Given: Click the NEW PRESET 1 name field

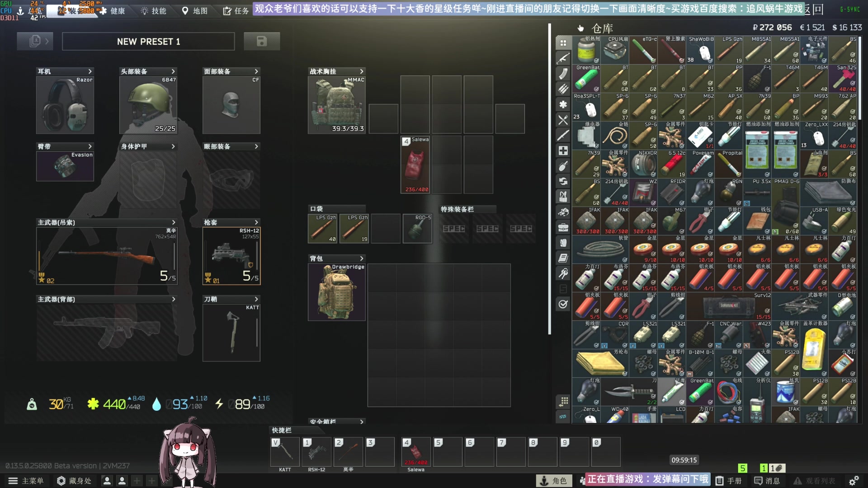Looking at the screenshot, I should click(x=148, y=42).
